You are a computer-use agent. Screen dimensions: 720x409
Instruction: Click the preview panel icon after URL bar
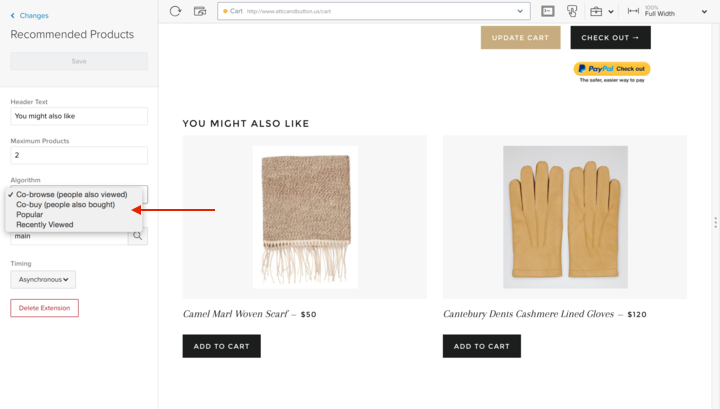coord(547,11)
